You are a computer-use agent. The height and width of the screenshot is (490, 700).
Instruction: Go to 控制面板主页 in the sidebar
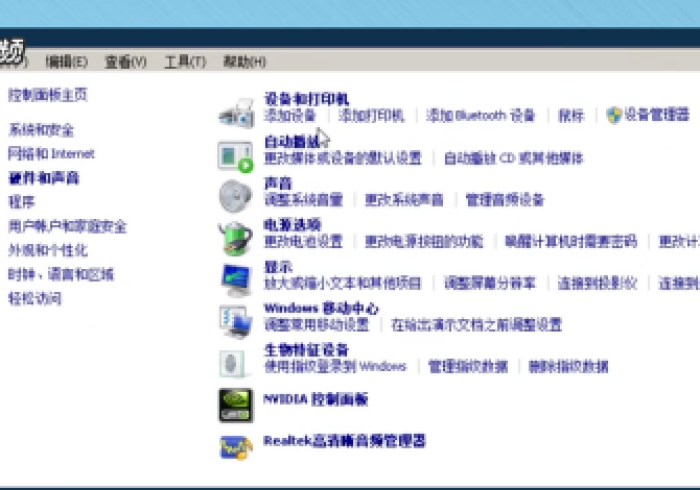(48, 95)
